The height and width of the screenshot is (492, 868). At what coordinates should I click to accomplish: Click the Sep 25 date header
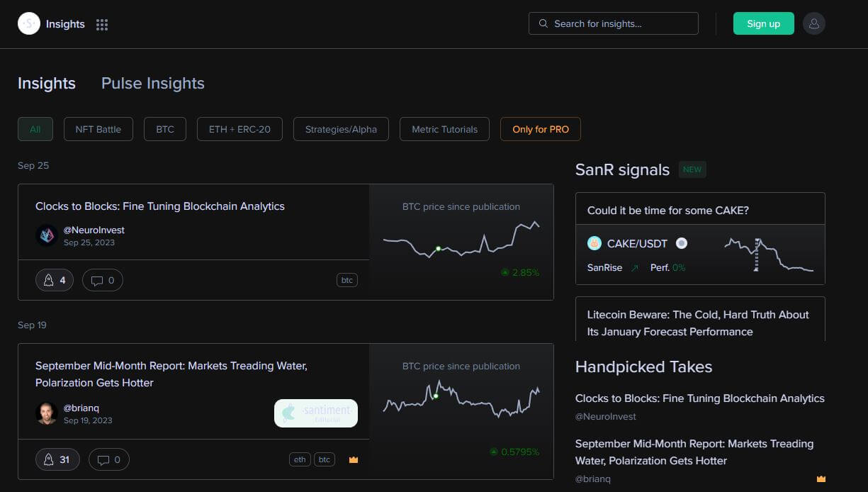click(x=33, y=165)
